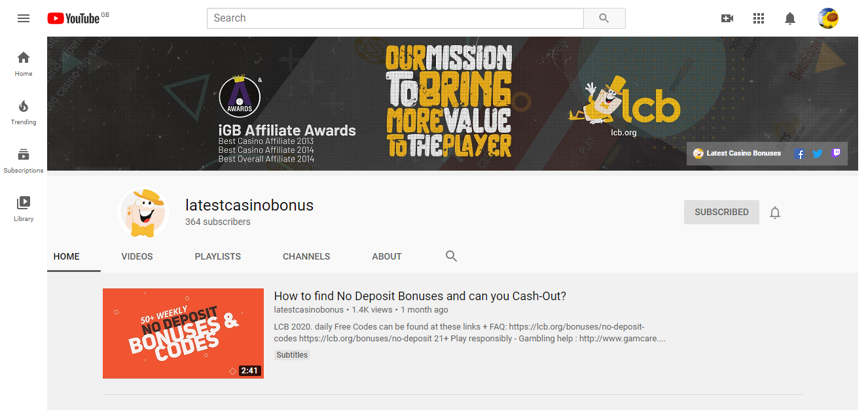Switch to the VIDEOS tab
Screen dimensions: 868x410
137,256
